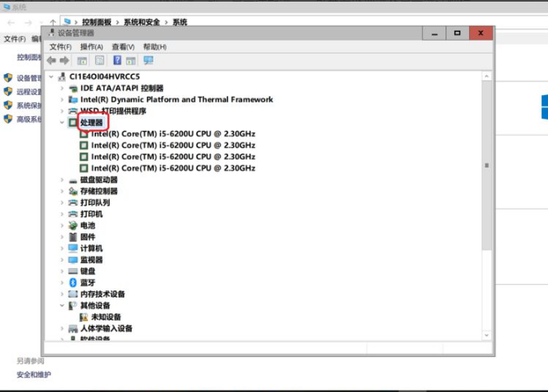This screenshot has height=392, width=548.
Task: Expand the 磁盘驱动器 disk drives category
Action: [x=62, y=180]
